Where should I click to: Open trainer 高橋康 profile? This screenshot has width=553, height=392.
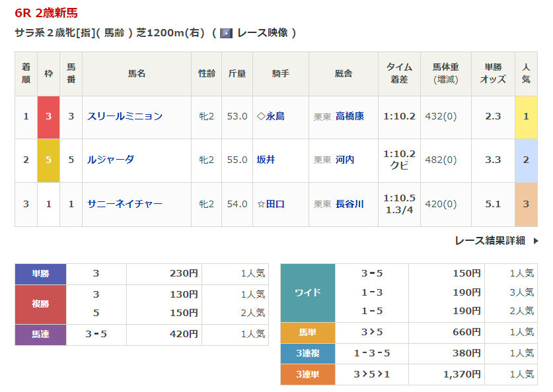tap(350, 116)
